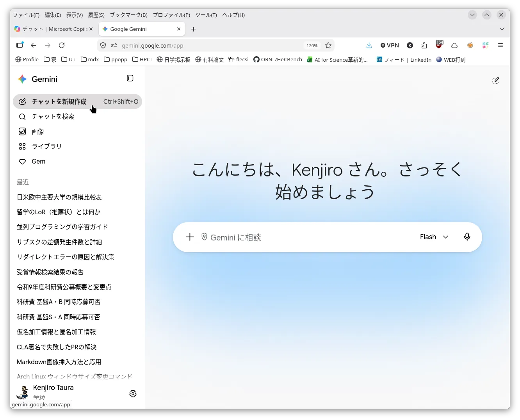Open the ブックマーク(B) menu

128,15
